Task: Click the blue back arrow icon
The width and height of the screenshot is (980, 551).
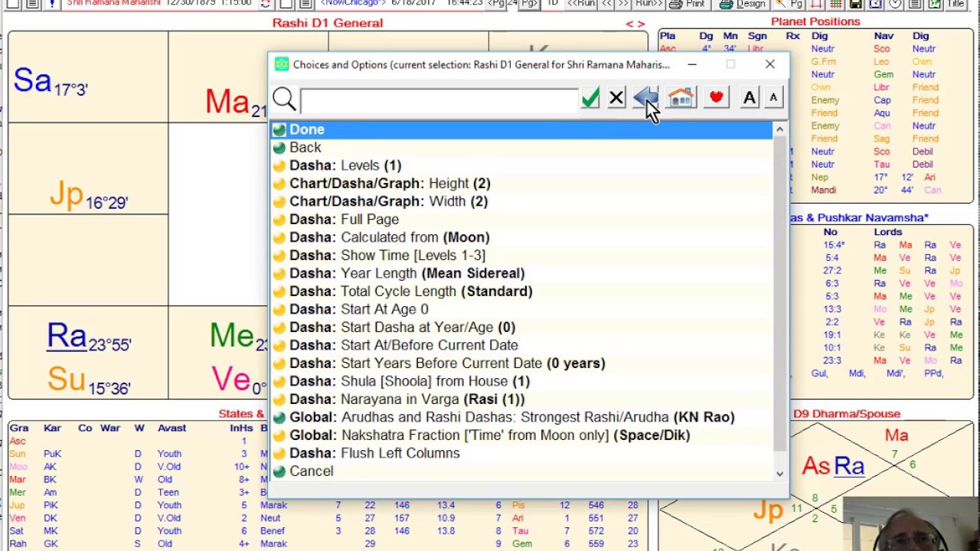Action: tap(646, 97)
